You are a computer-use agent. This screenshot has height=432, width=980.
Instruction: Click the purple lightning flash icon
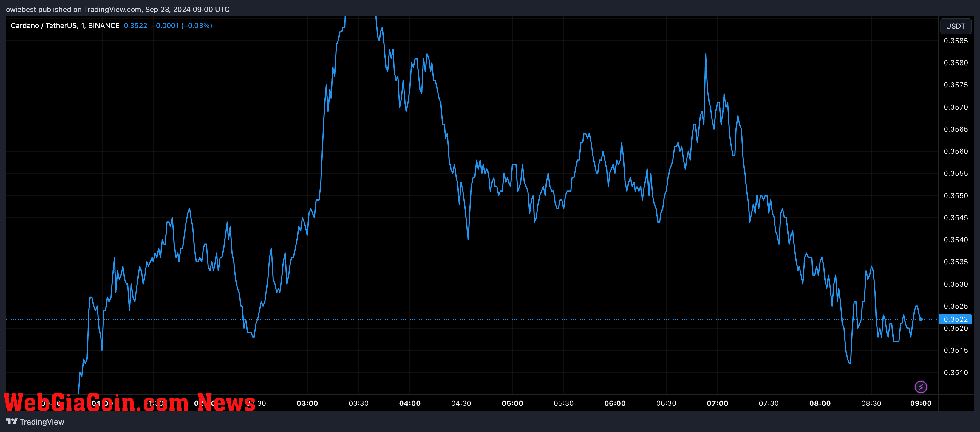click(921, 387)
